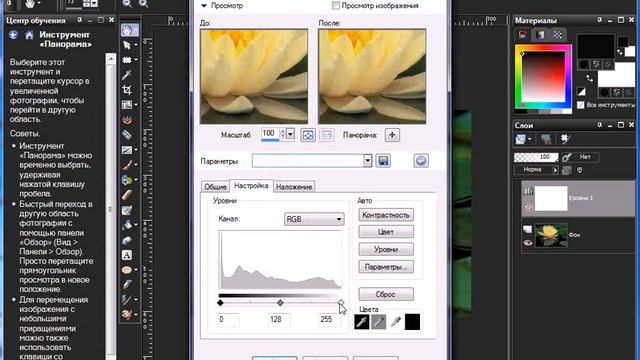
Task: Click the foreground material properties box
Action: pos(596,47)
